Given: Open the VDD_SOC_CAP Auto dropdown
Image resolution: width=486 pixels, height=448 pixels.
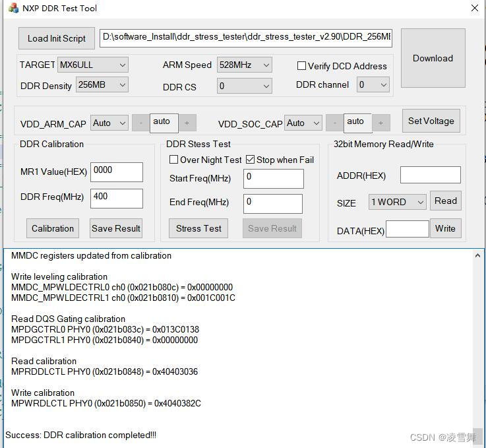Looking at the screenshot, I should pyautogui.click(x=303, y=123).
